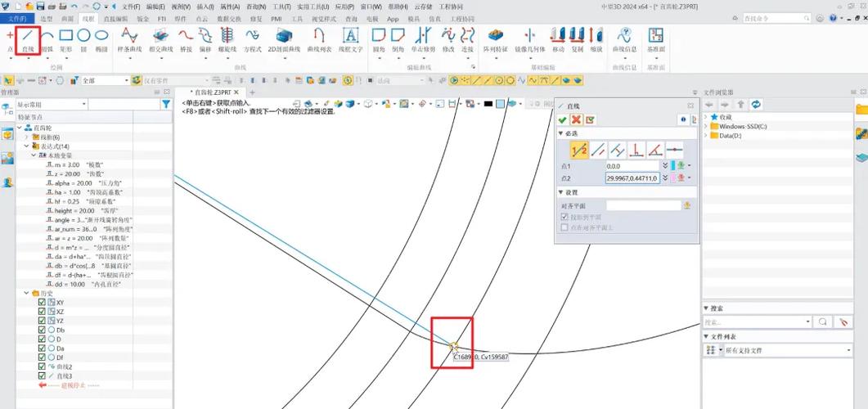Viewport: 868px width, 409px height.
Task: Expand the Windows-SSD(C:) drive node
Action: [706, 126]
